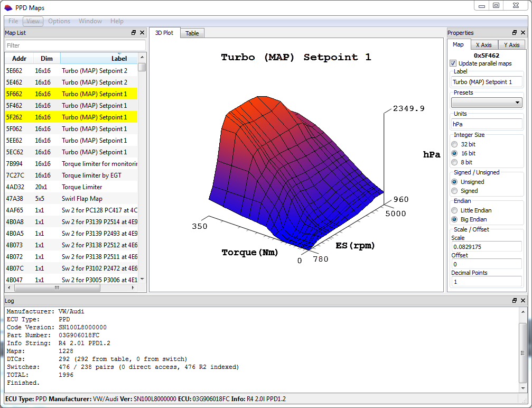
Task: Open the X Axis properties tab
Action: click(x=483, y=45)
